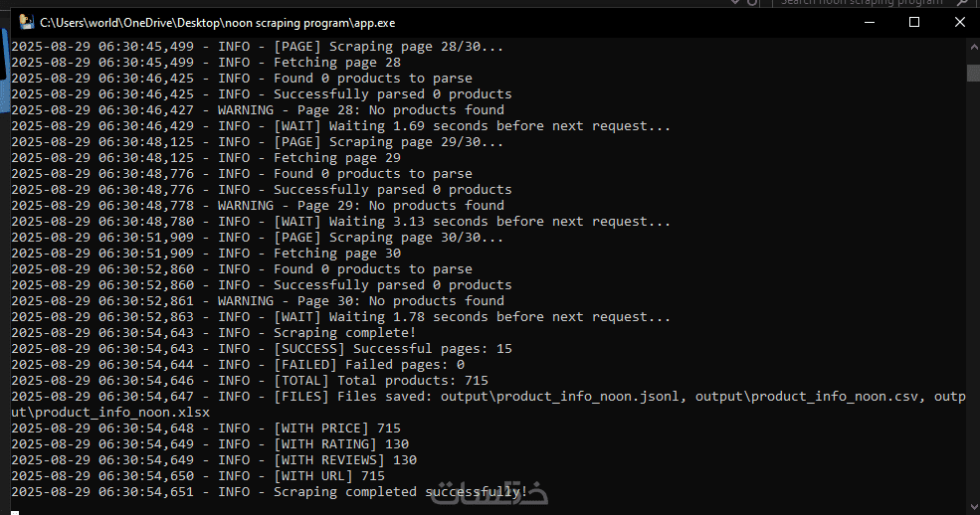The image size is (980, 515).
Task: Maximize the app.exe console window
Action: point(914,22)
